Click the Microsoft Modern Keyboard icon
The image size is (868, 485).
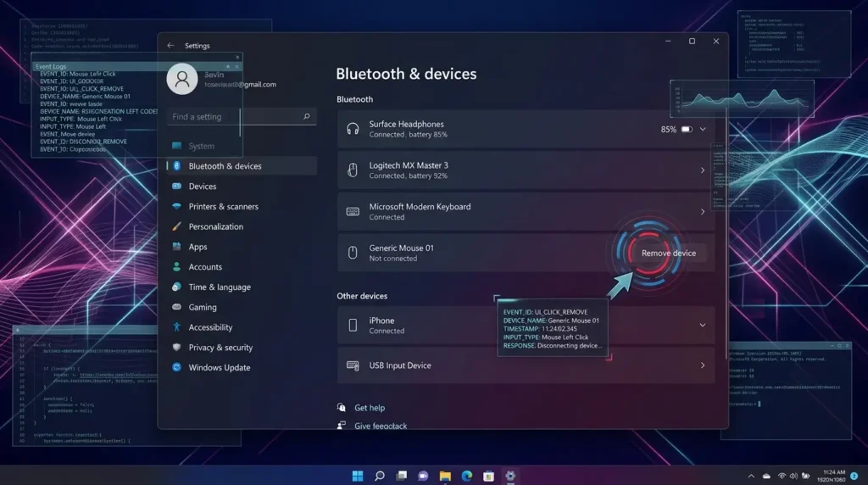[353, 211]
